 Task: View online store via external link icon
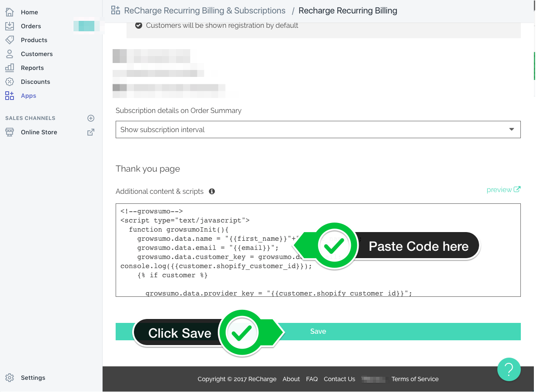point(91,132)
